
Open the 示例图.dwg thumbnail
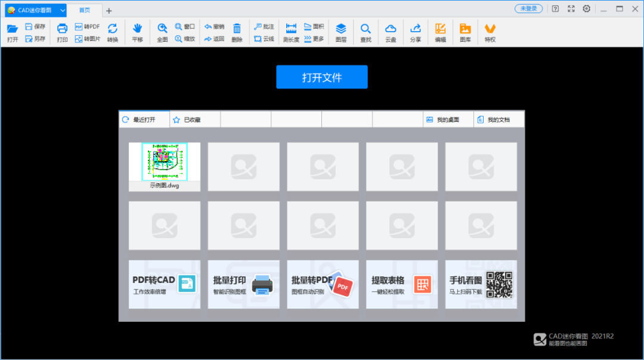(x=165, y=167)
